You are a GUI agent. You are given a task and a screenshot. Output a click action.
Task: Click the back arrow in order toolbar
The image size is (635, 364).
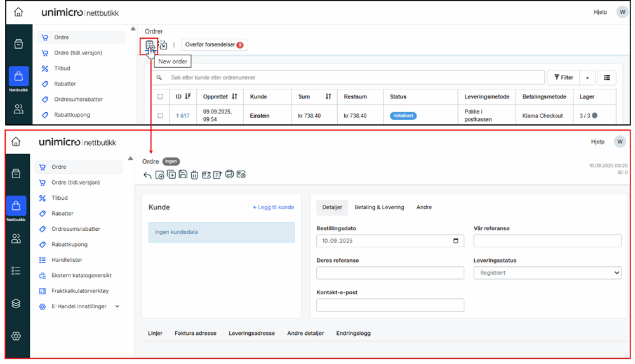[147, 175]
